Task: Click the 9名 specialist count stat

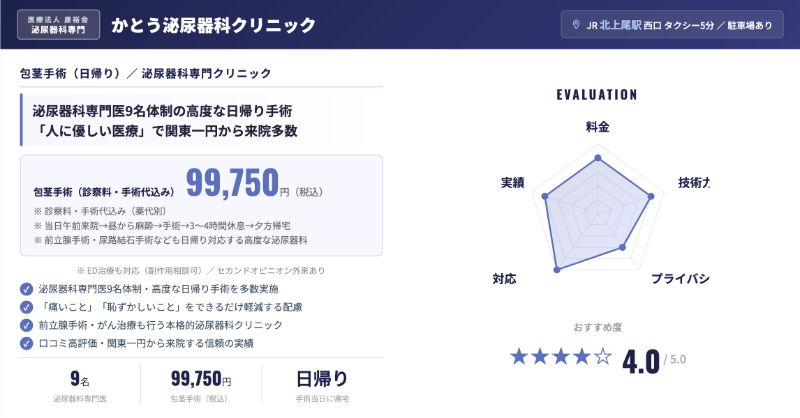Action: coord(81,379)
